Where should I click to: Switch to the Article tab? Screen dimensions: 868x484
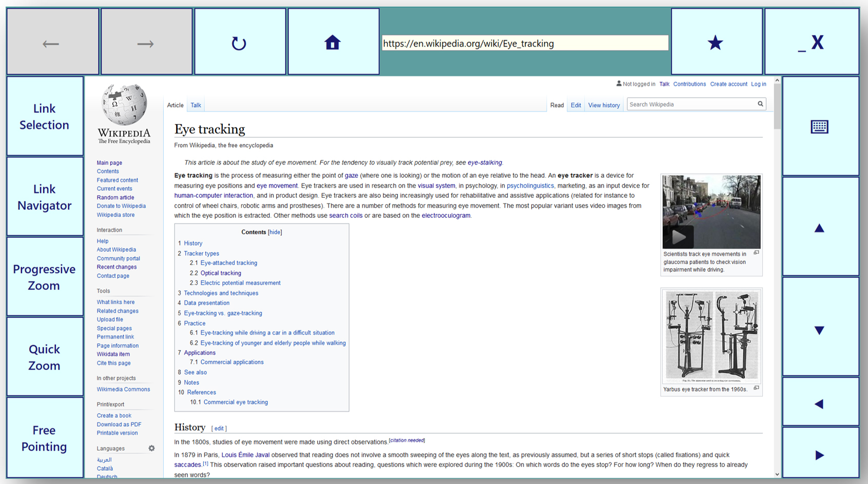pyautogui.click(x=175, y=105)
